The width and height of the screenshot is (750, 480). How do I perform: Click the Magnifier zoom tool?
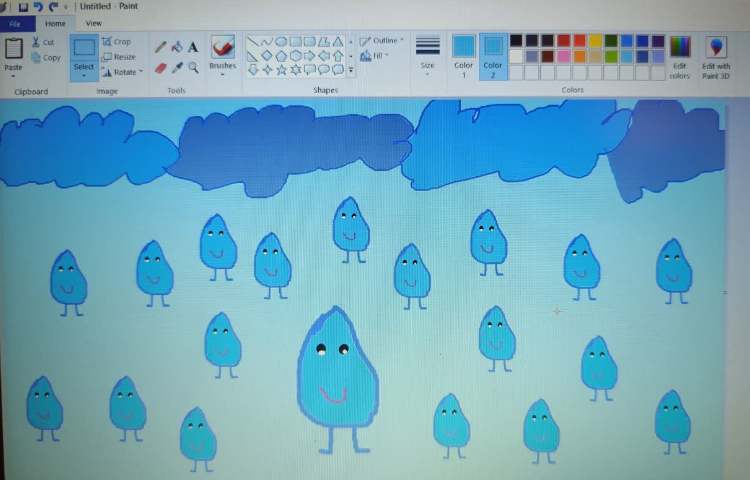point(193,68)
